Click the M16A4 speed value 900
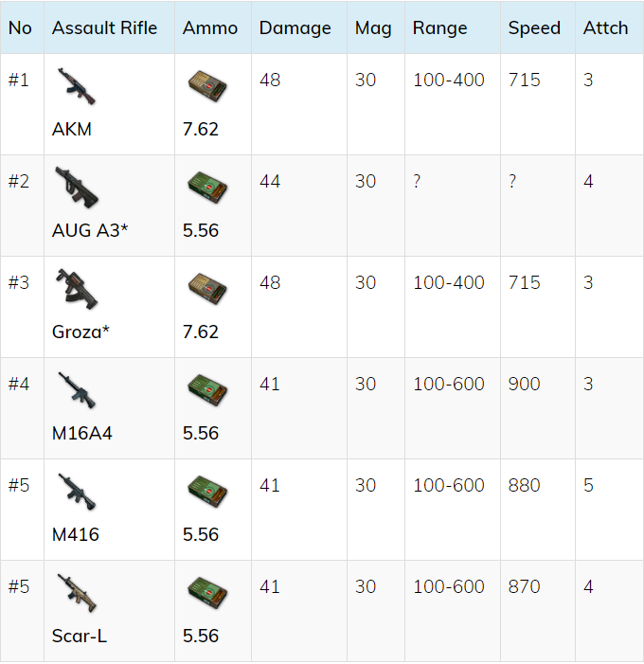644x664 pixels. click(524, 384)
